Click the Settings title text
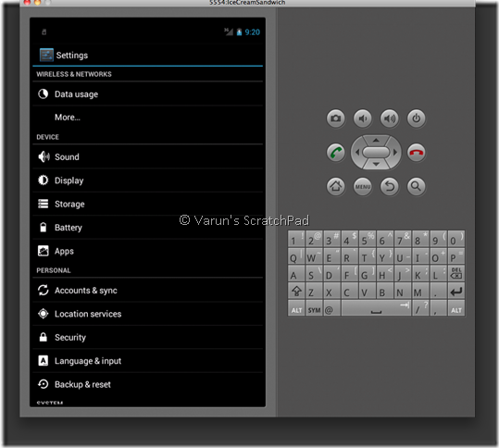The image size is (499, 448). [72, 55]
